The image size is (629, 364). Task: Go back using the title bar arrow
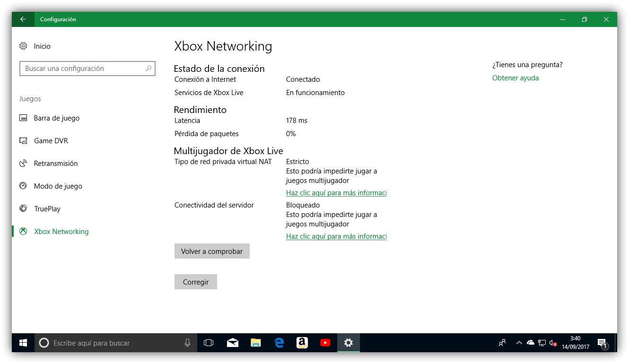[x=23, y=19]
